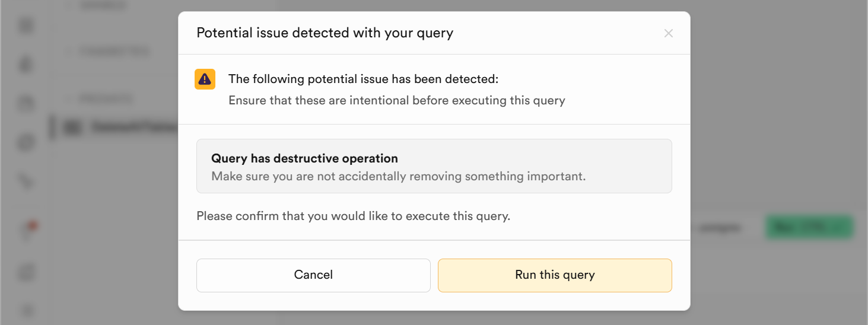The image size is (868, 325).
Task: Click the dialog title about potential issue
Action: [325, 33]
